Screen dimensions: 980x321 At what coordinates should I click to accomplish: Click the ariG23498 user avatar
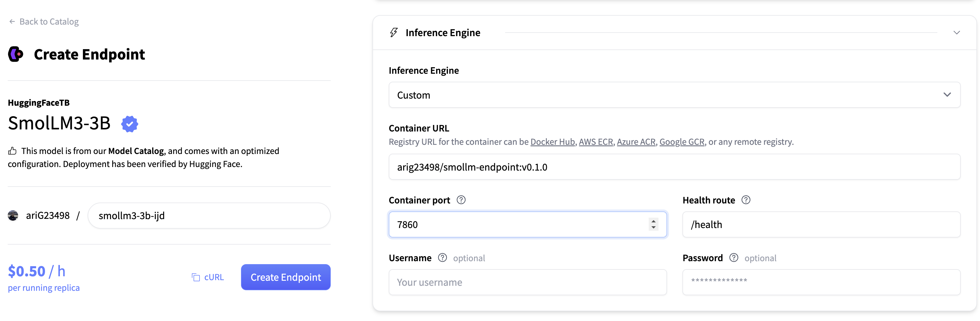tap(13, 215)
